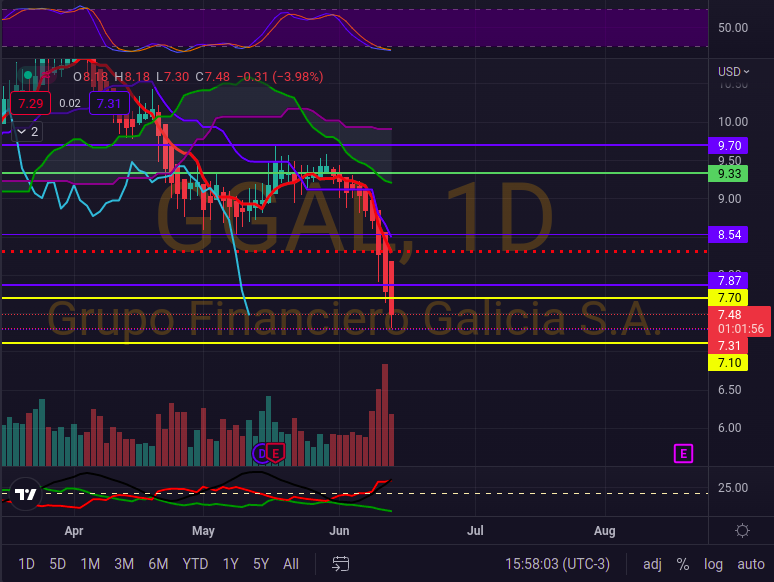Click the yellow 7.70 price label
Screen dimensions: 774x582
click(728, 298)
